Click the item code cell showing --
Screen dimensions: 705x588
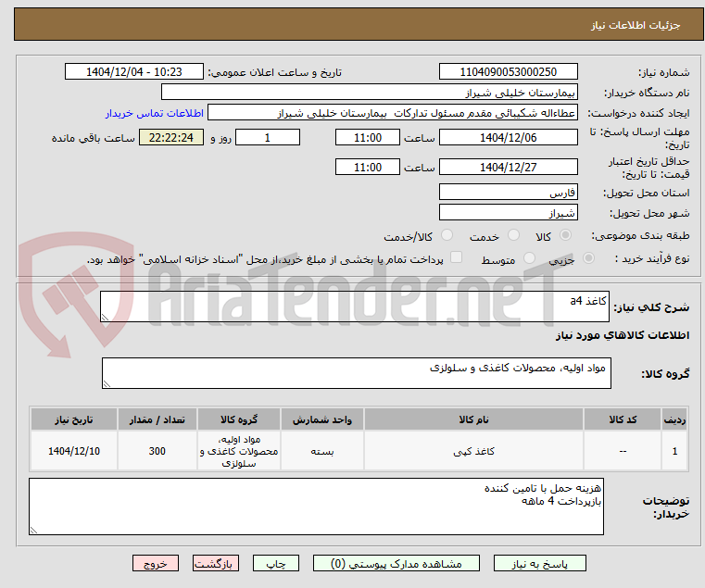coord(623,451)
